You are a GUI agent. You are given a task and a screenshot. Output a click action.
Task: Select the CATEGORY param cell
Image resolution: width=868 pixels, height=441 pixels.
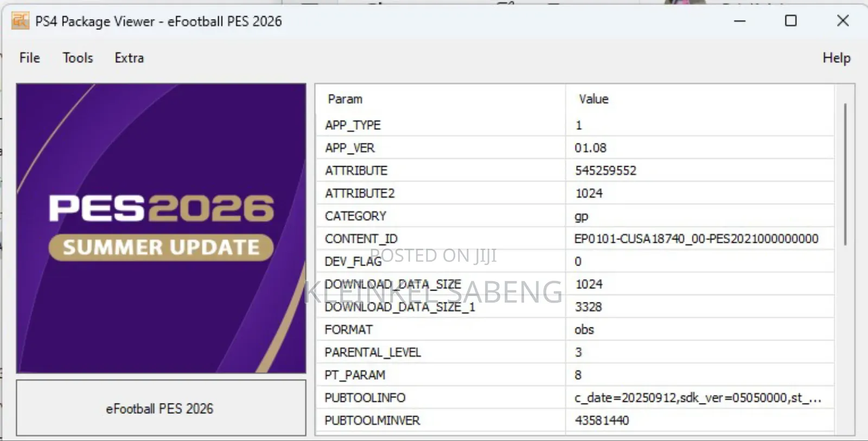441,216
